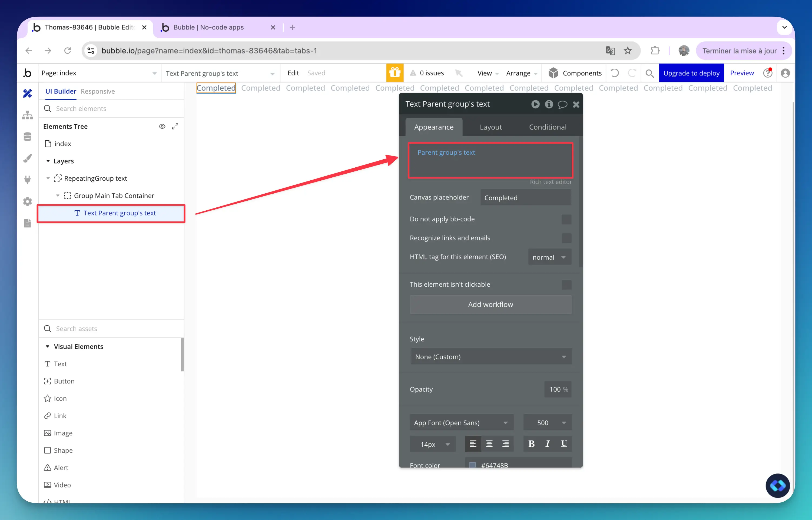
Task: Reload the browser page
Action: [x=68, y=51]
